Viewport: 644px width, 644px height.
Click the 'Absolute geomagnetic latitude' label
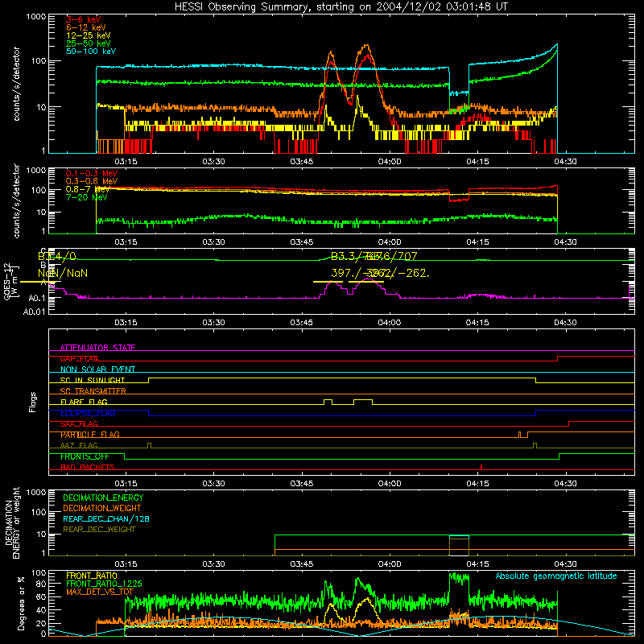556,576
